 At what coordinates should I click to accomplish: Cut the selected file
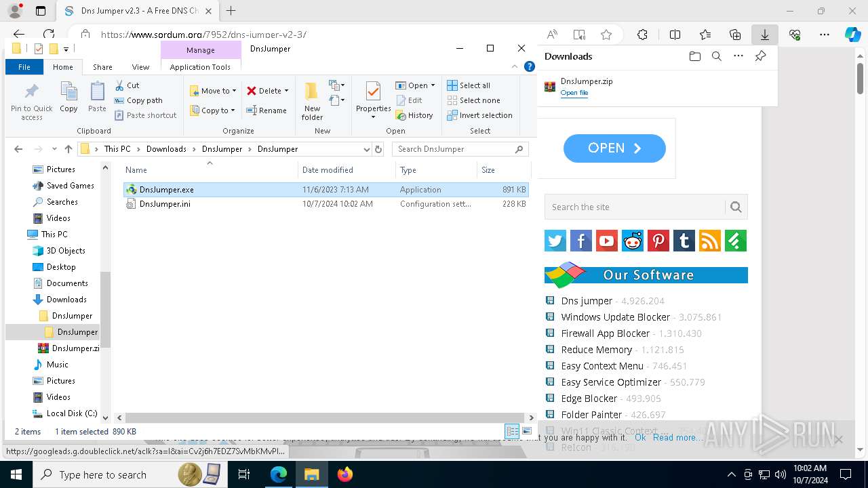tap(127, 85)
